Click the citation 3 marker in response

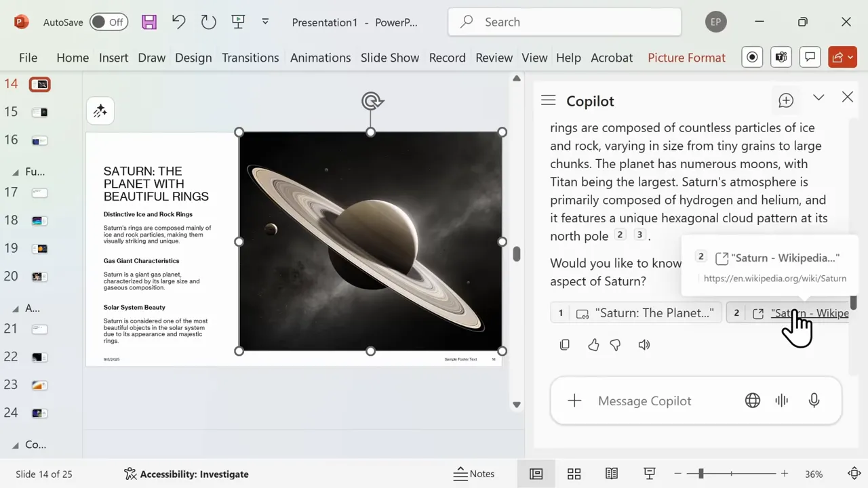pyautogui.click(x=639, y=235)
